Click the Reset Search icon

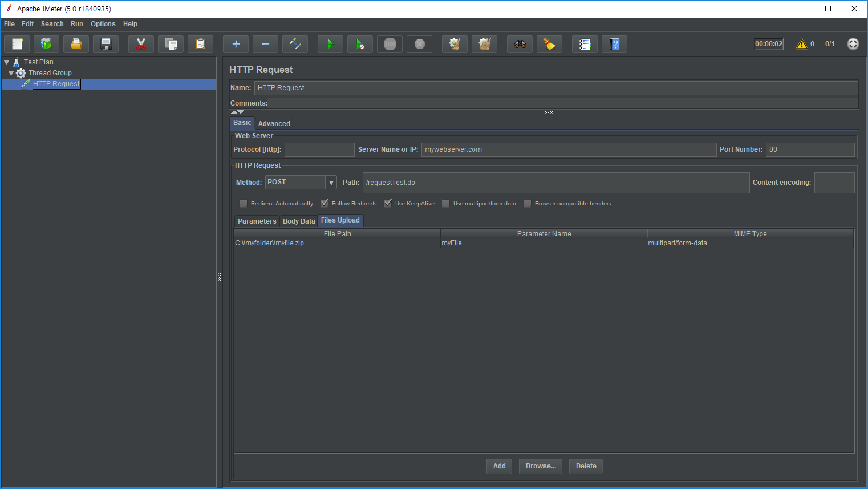(549, 44)
